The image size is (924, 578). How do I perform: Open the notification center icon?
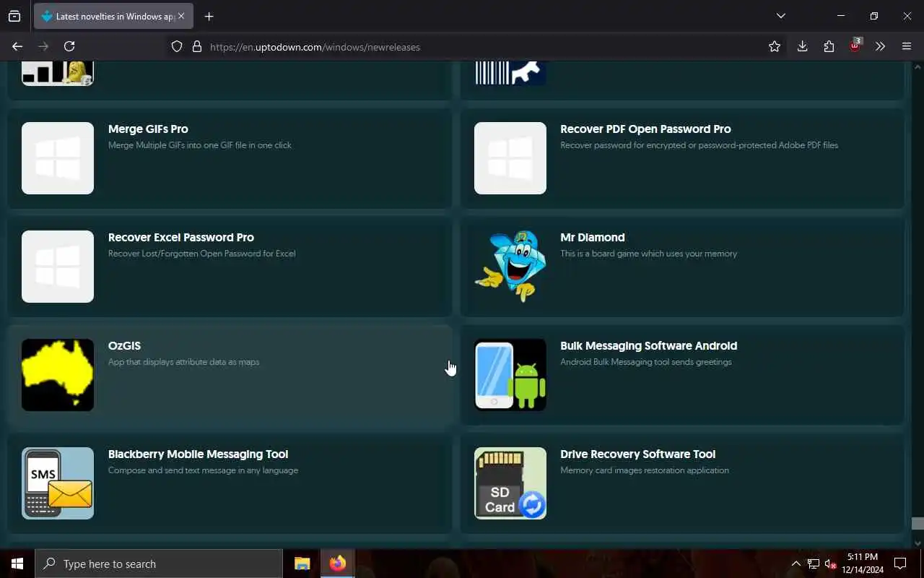900,564
